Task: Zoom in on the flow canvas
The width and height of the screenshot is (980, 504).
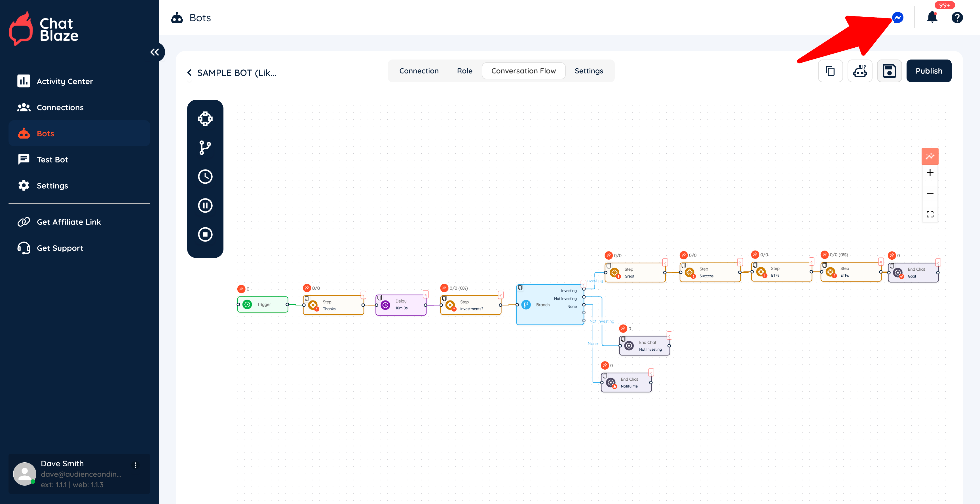Action: (x=930, y=173)
